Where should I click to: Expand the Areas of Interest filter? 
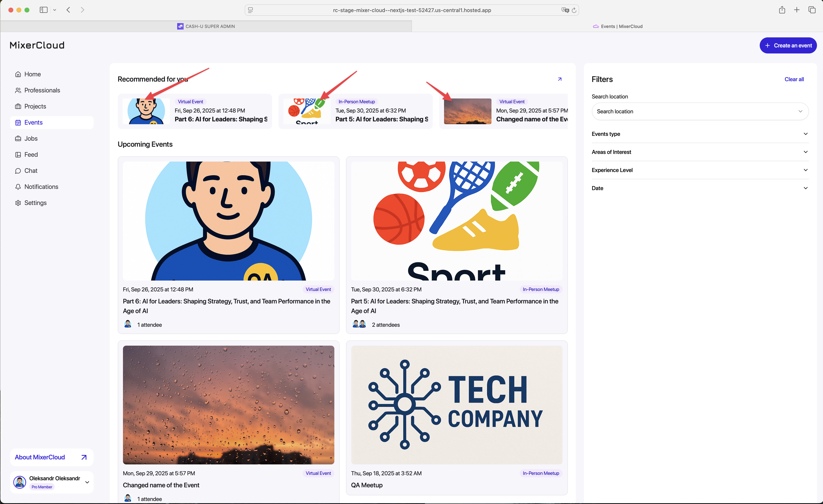[700, 152]
